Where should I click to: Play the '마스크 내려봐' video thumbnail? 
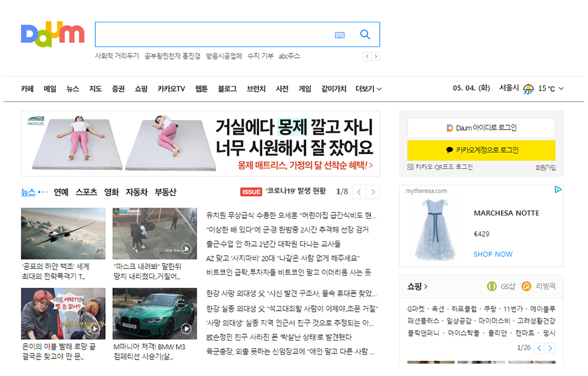click(x=155, y=234)
